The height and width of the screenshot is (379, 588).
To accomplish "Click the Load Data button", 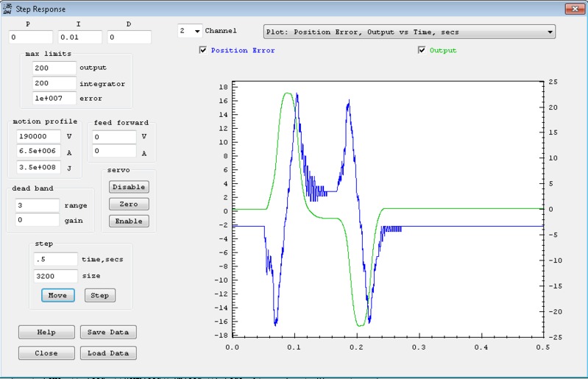I will point(107,353).
